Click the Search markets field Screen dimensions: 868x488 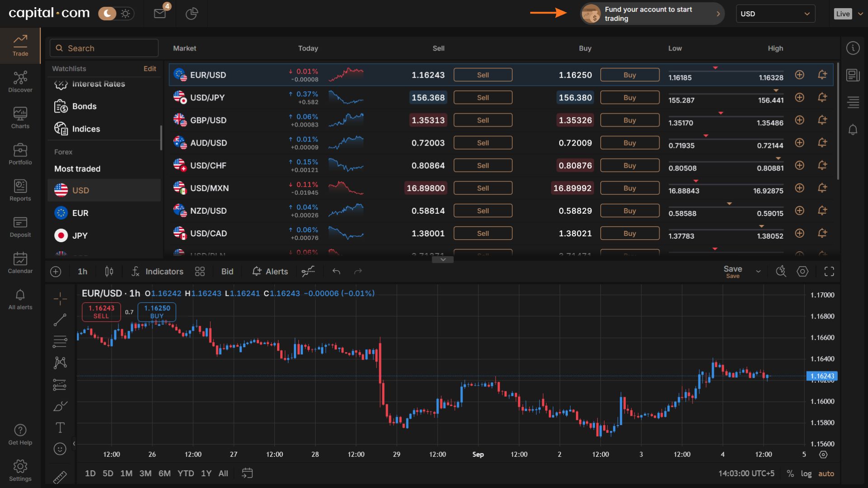104,48
